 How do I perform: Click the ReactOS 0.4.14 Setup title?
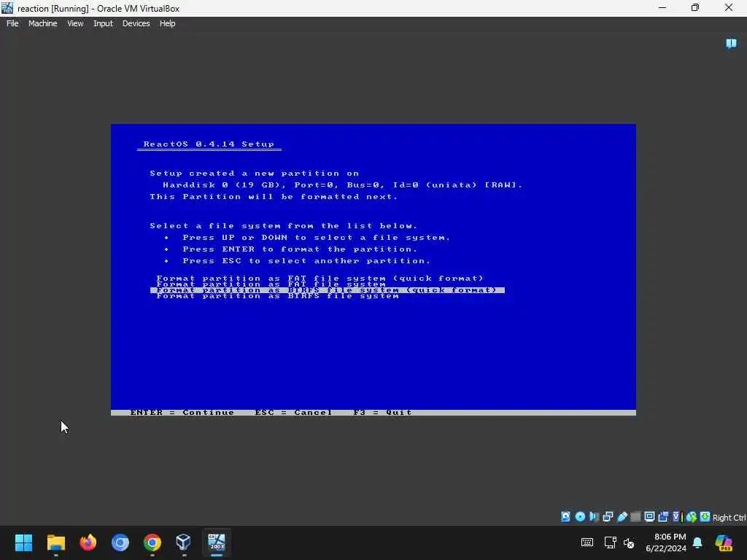(209, 144)
